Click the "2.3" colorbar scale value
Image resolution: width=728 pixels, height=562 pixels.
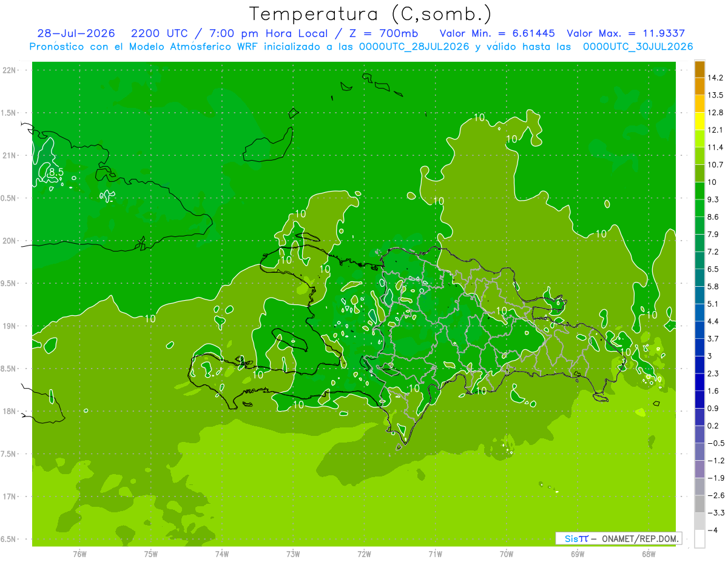713,373
